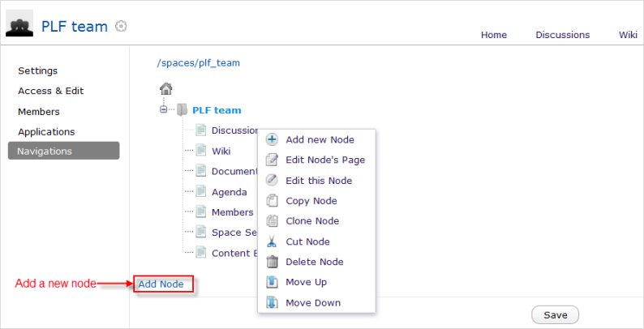This screenshot has width=644, height=329.
Task: Click the Add new Node plus icon
Action: [273, 139]
